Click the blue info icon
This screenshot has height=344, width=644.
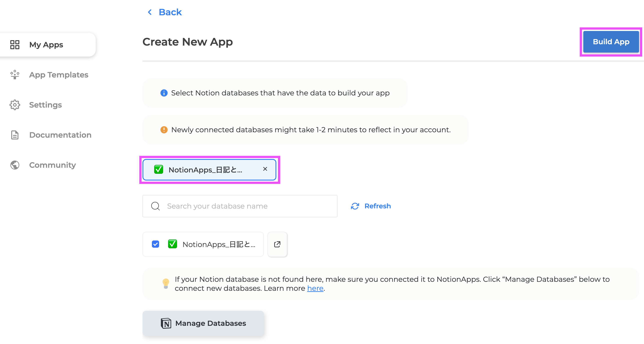click(164, 93)
